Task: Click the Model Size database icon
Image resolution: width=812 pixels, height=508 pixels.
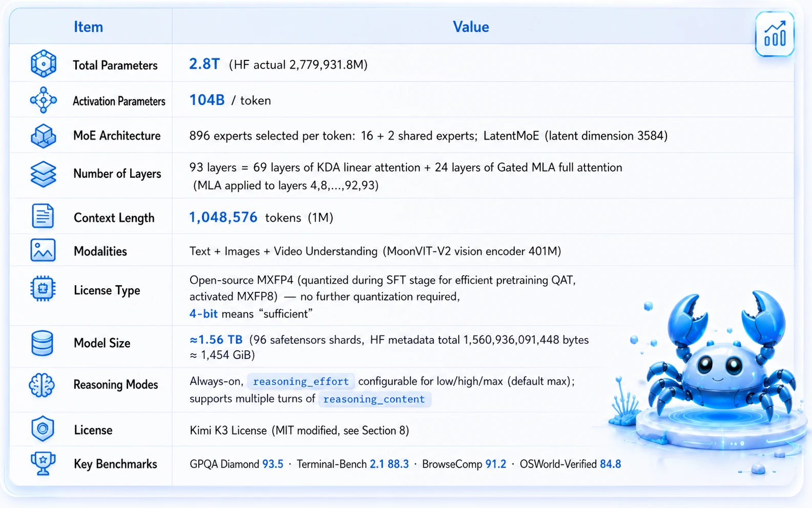Action: pos(43,343)
